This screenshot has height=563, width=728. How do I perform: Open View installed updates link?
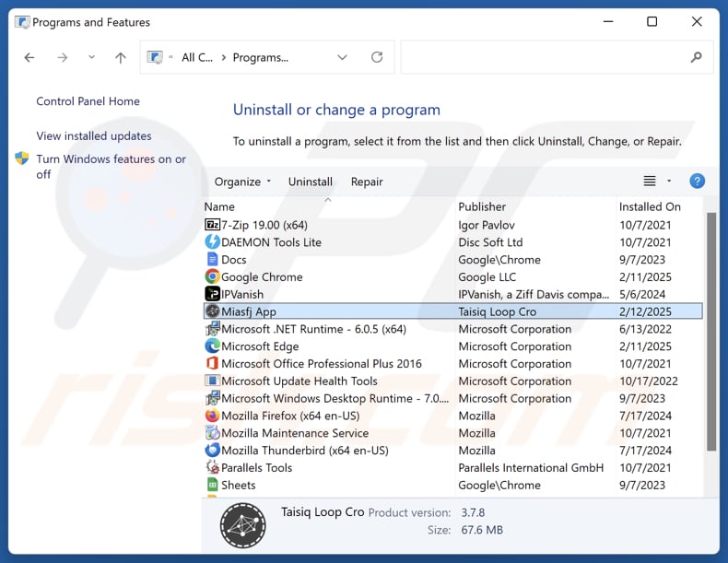(x=94, y=135)
